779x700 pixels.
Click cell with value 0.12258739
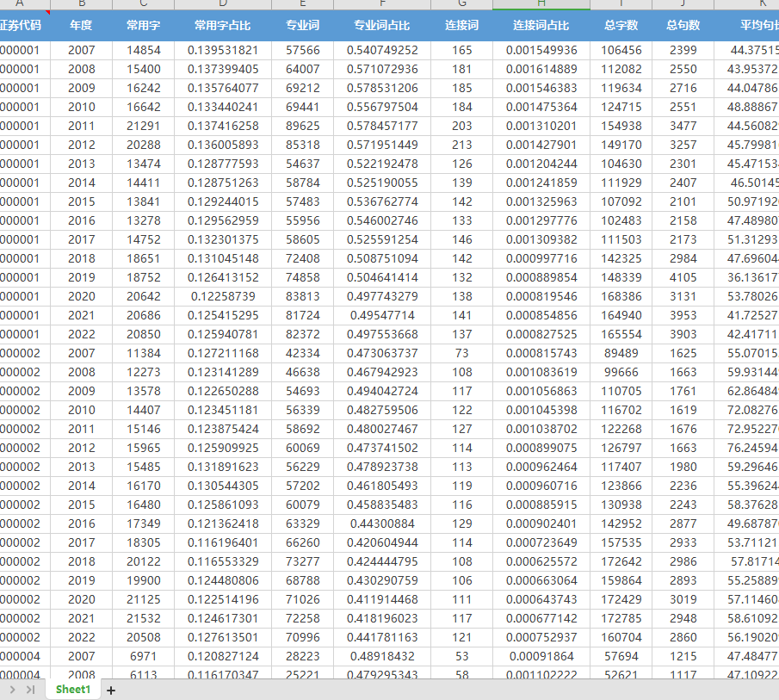[223, 297]
